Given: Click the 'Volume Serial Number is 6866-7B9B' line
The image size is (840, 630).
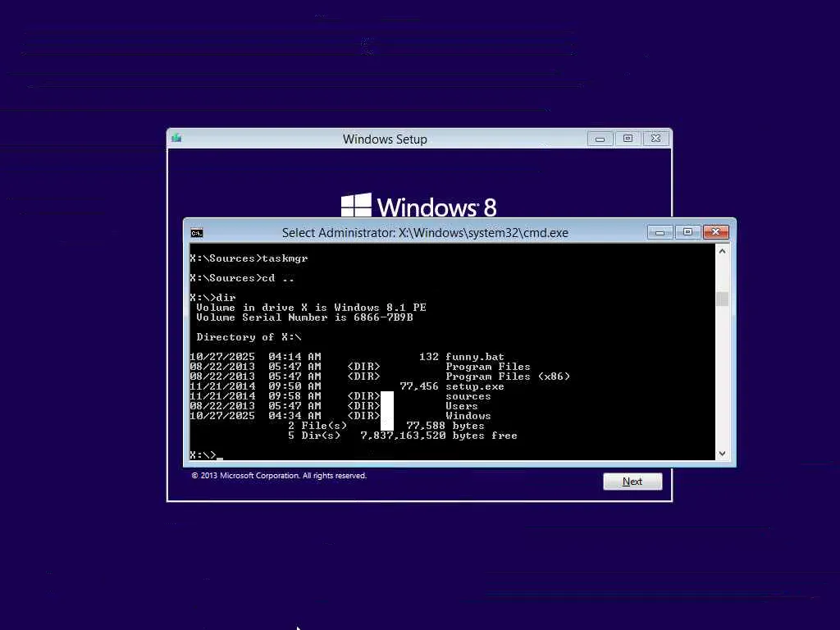Looking at the screenshot, I should (304, 317).
